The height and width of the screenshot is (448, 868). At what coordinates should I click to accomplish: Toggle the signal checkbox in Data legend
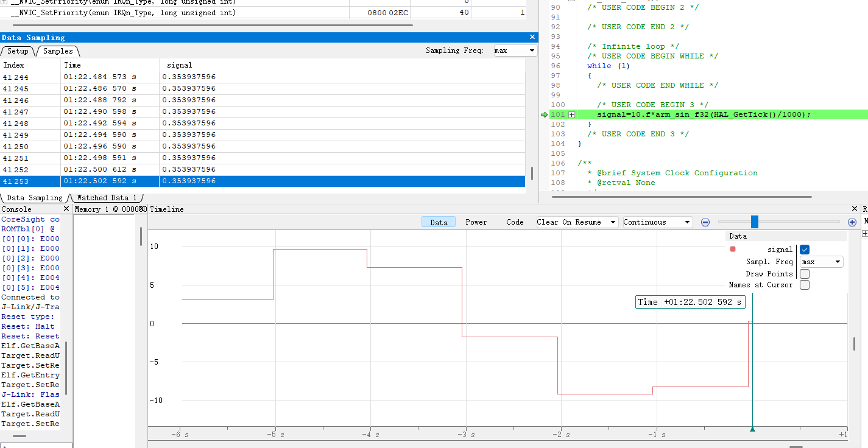point(805,249)
